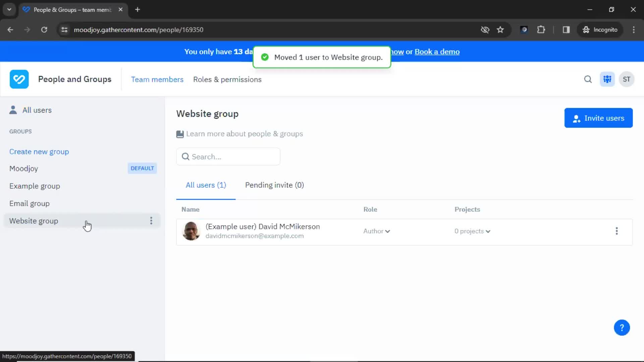Click the three-dot menu on David McMikerson row
Screen dimensions: 644x362
point(617,231)
